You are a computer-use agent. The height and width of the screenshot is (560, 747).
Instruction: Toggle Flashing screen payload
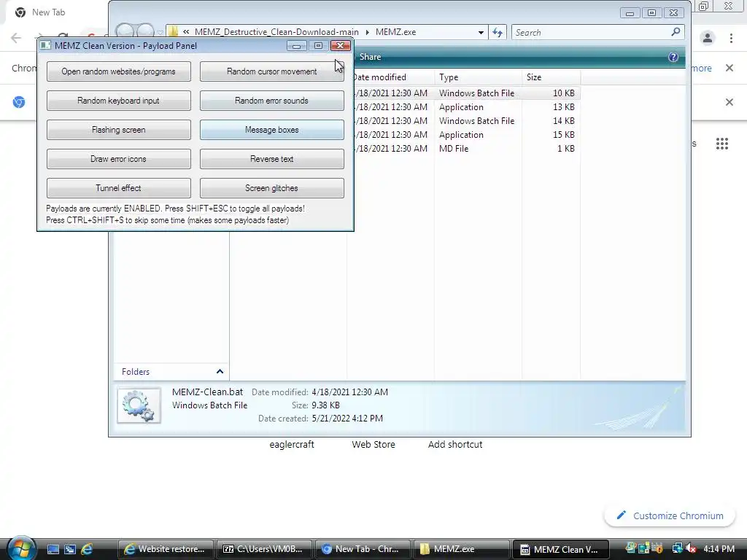(x=119, y=130)
